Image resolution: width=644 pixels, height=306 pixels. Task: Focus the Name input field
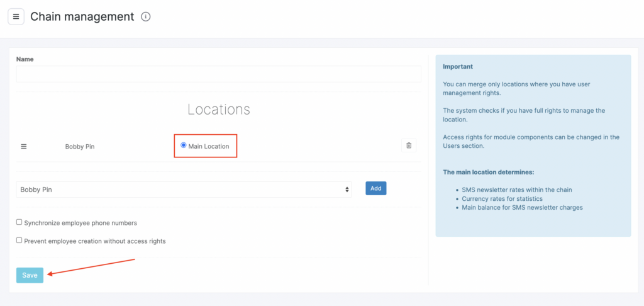coord(218,74)
